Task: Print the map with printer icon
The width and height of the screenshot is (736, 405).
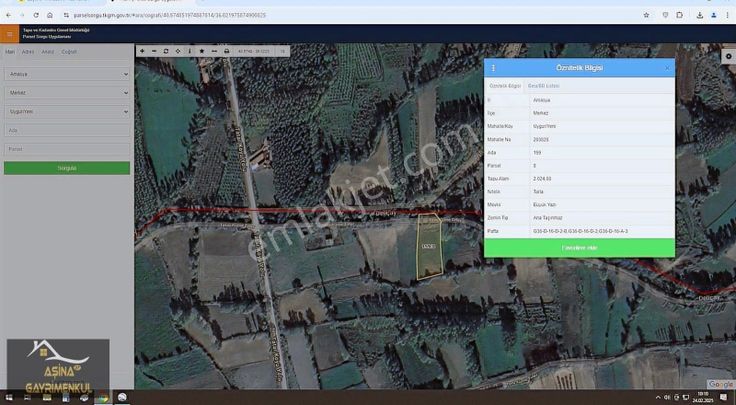Action: click(227, 51)
